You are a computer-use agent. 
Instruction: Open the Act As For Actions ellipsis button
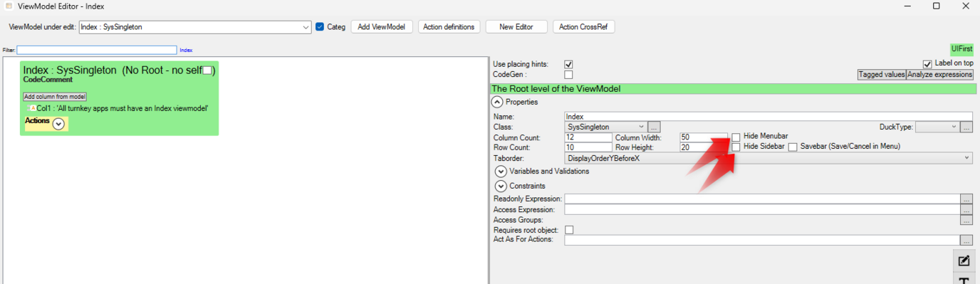coord(966,241)
